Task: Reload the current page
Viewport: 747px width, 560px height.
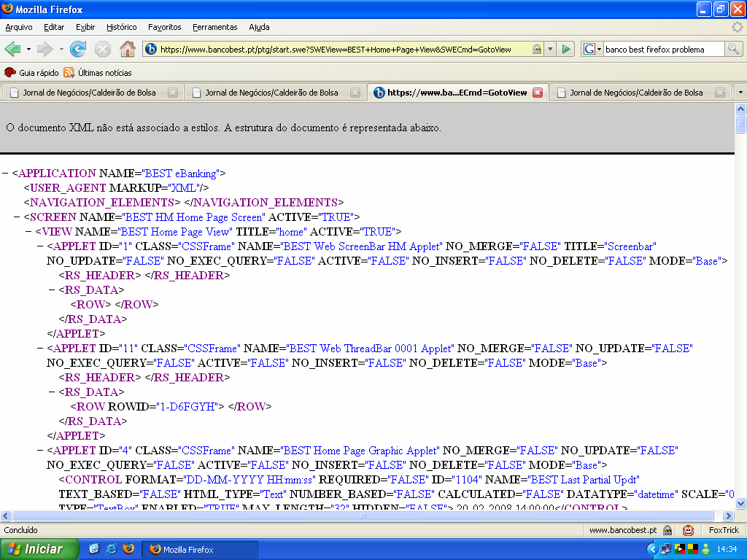Action: pos(78,49)
